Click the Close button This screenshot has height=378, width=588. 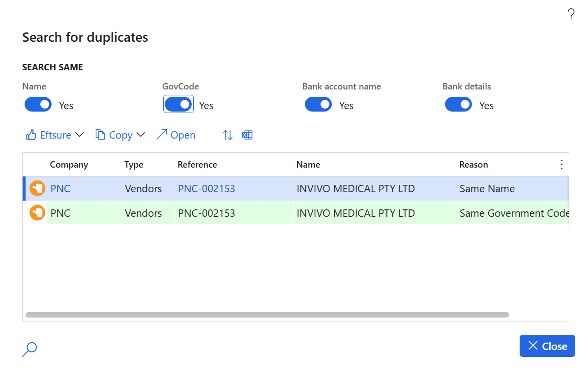click(x=547, y=346)
